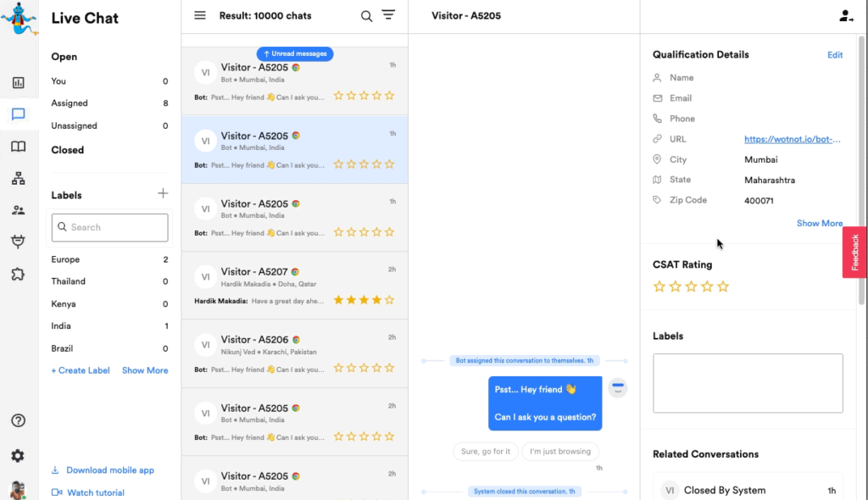868x500 pixels.
Task: Open the knowledge base book icon
Action: coord(18,147)
